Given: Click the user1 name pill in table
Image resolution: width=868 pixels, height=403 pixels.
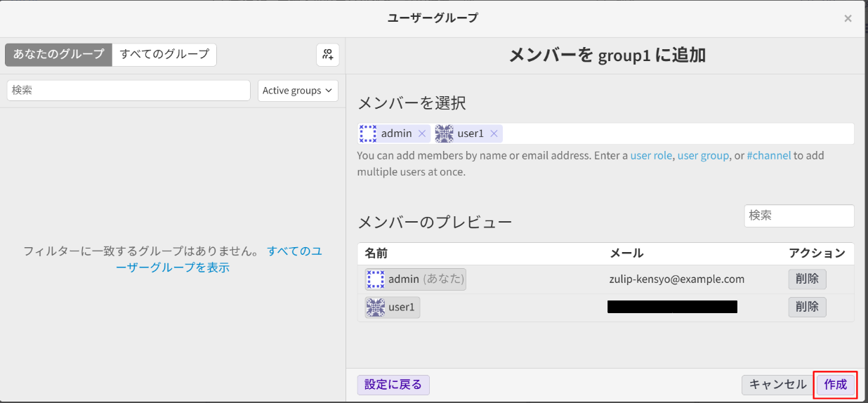Looking at the screenshot, I should coord(393,307).
